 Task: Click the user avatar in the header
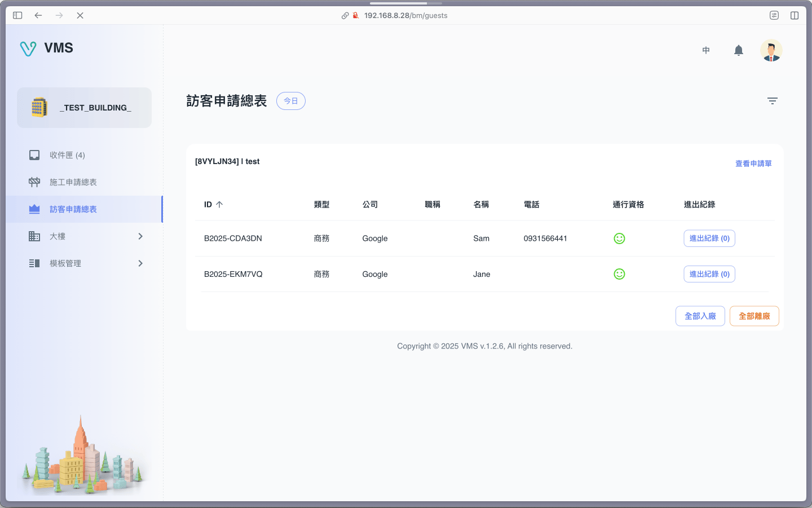[771, 51]
